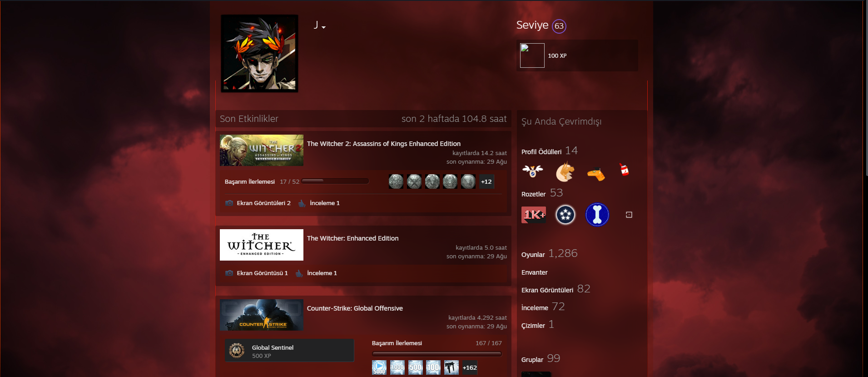
Task: Click the 'Şu Anda Çevrimdışı' status text
Action: point(561,121)
